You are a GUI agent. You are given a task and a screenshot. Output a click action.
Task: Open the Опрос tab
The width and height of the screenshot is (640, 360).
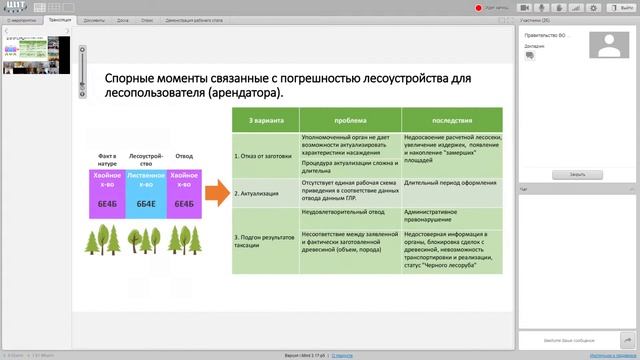(x=147, y=20)
